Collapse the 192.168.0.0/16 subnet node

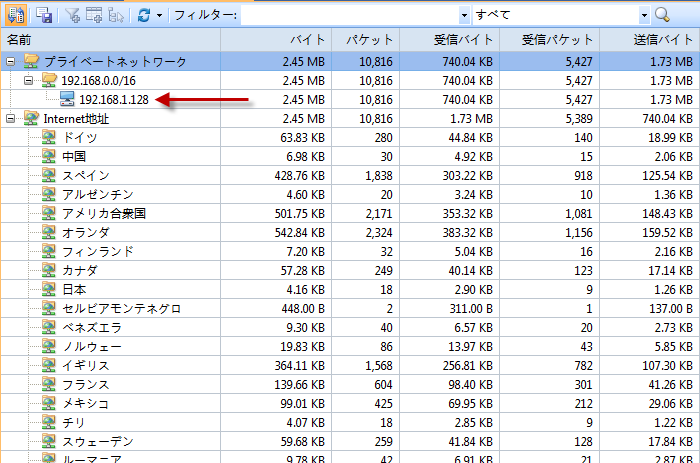[x=28, y=80]
